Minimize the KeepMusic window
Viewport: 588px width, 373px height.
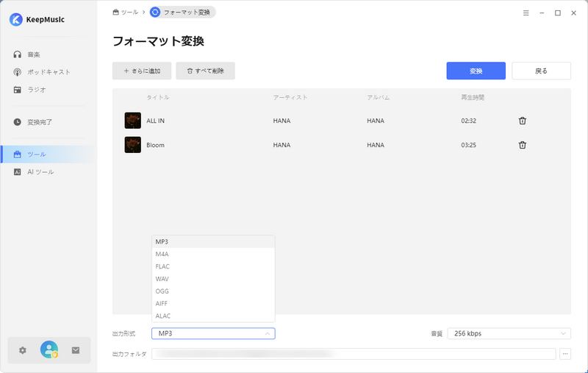[x=542, y=13]
